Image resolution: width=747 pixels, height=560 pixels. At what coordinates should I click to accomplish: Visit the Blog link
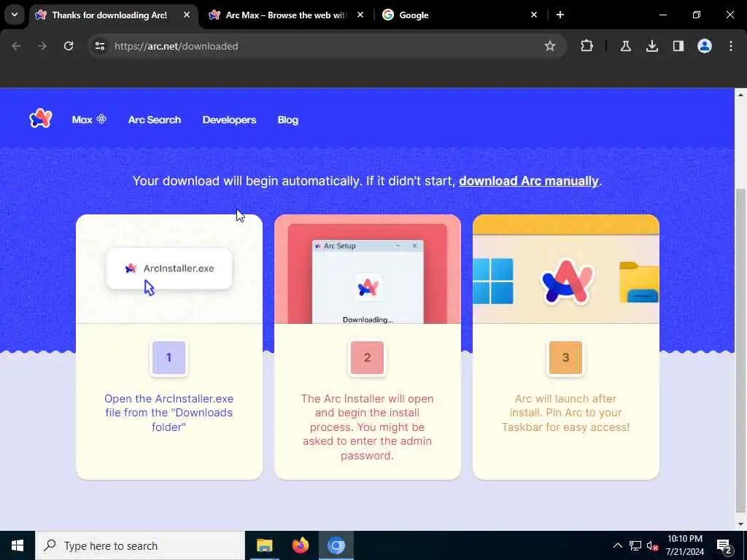[x=287, y=120]
